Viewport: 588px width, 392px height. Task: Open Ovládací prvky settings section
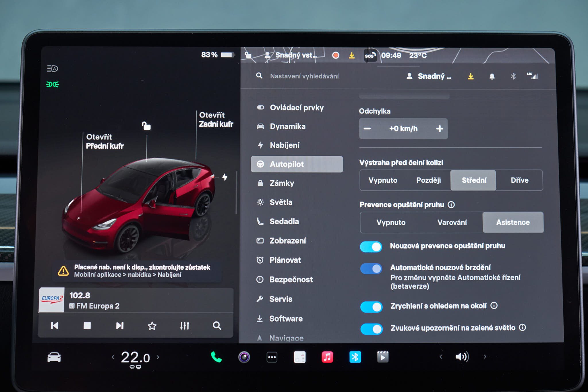(297, 107)
